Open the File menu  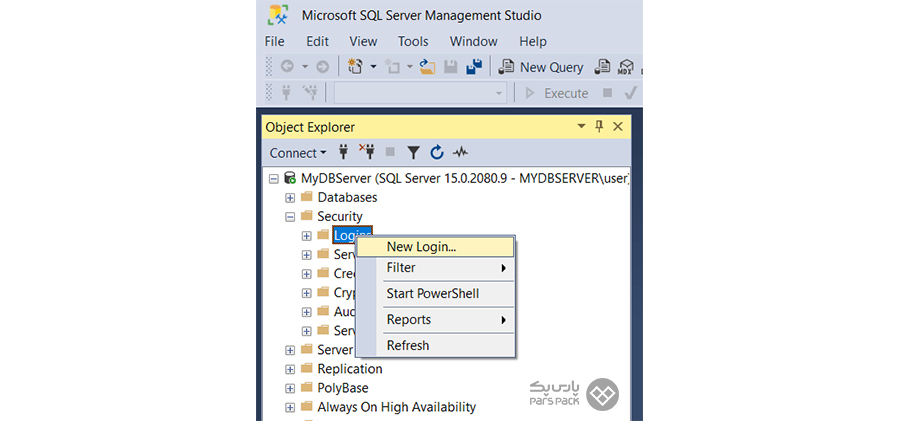tap(274, 41)
